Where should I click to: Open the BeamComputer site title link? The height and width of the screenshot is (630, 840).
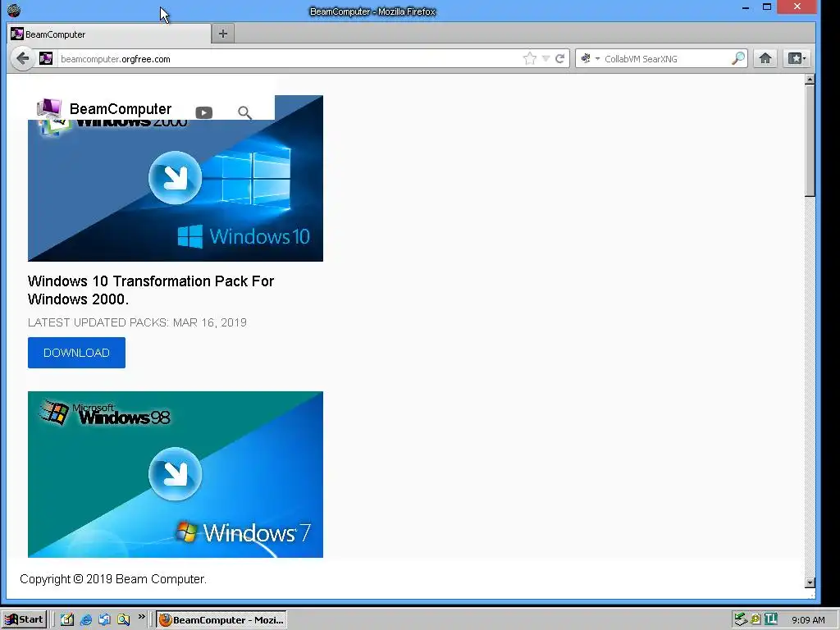tap(121, 109)
